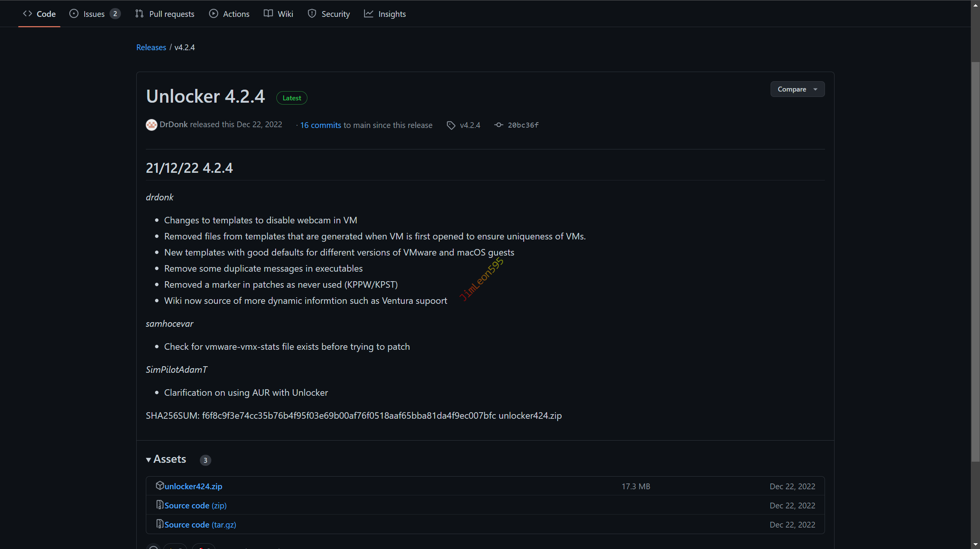Click the Latest release badge
The width and height of the screenshot is (980, 549).
coord(292,98)
